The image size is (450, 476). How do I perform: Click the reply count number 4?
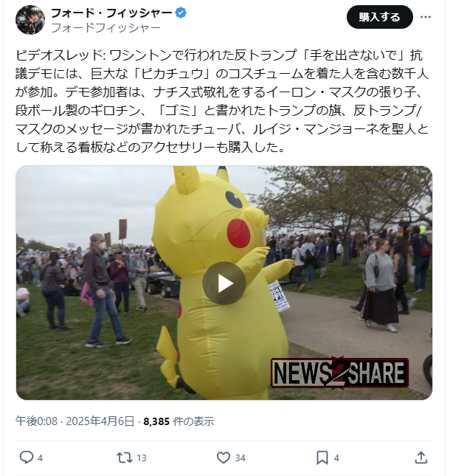point(40,458)
